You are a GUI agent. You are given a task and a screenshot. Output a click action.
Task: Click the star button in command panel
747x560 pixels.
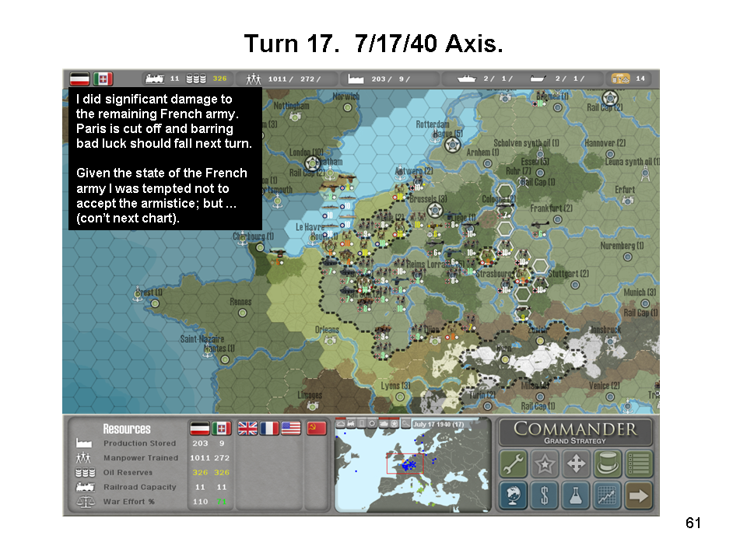coord(545,464)
